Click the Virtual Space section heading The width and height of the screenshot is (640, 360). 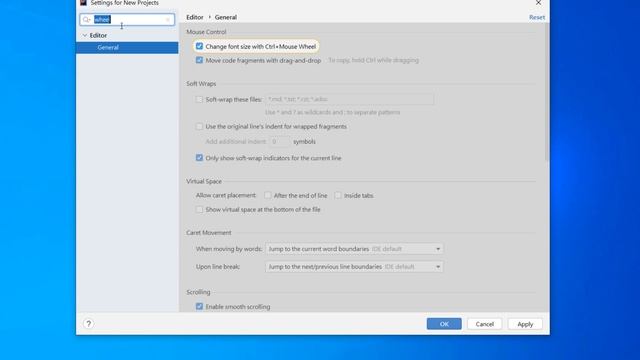pyautogui.click(x=204, y=181)
